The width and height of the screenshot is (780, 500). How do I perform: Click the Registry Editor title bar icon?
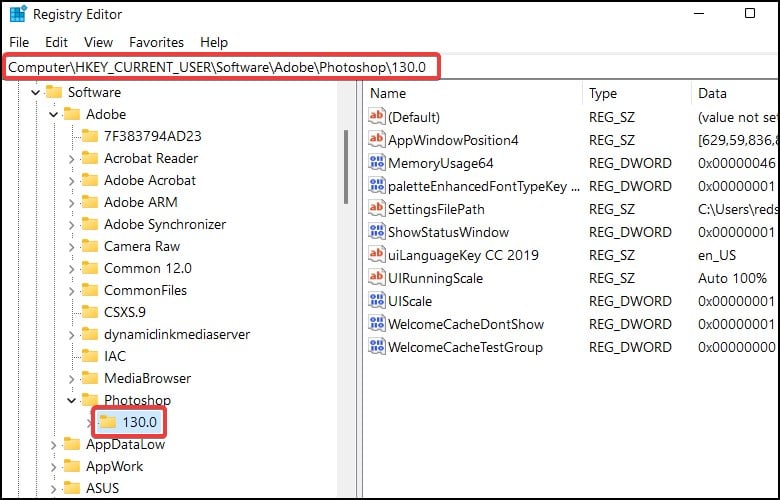pos(18,14)
